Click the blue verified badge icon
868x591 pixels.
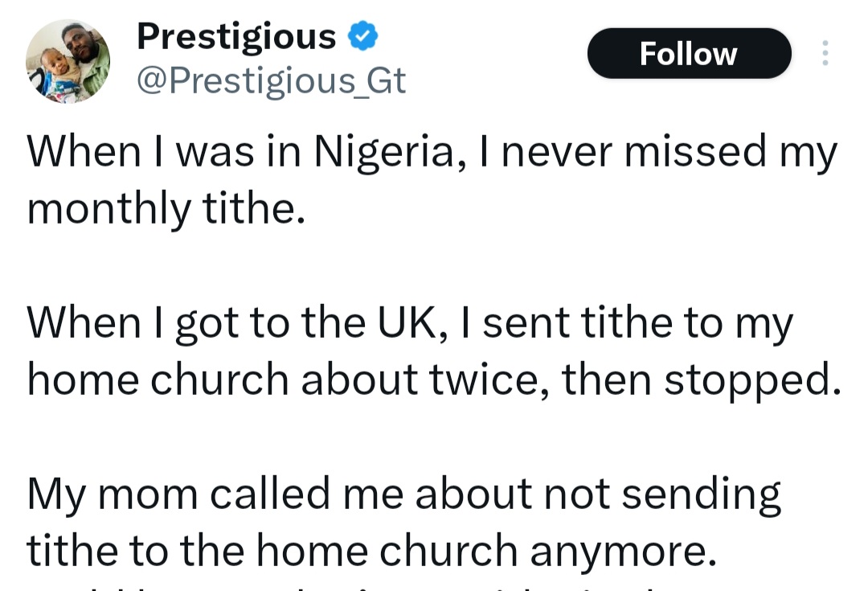(362, 36)
